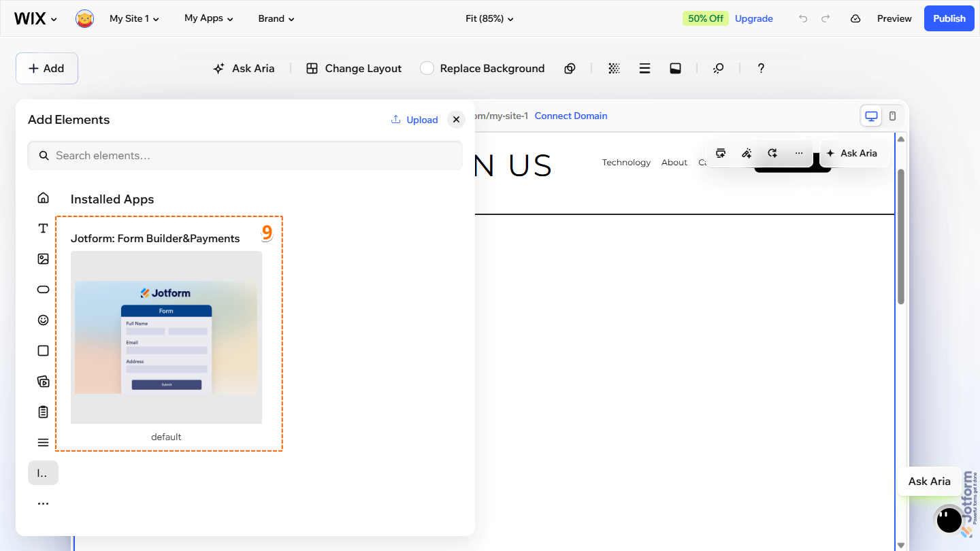Open the help question mark icon
The height and width of the screenshot is (551, 980).
[761, 68]
